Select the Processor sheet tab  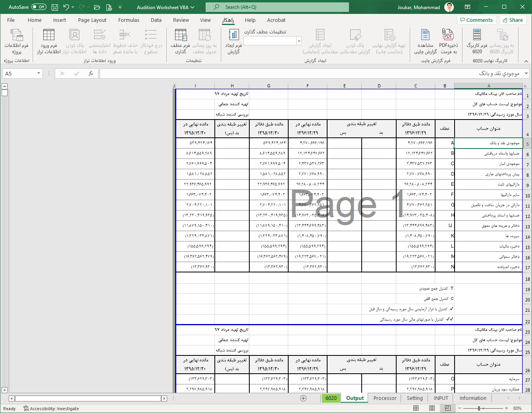click(385, 398)
